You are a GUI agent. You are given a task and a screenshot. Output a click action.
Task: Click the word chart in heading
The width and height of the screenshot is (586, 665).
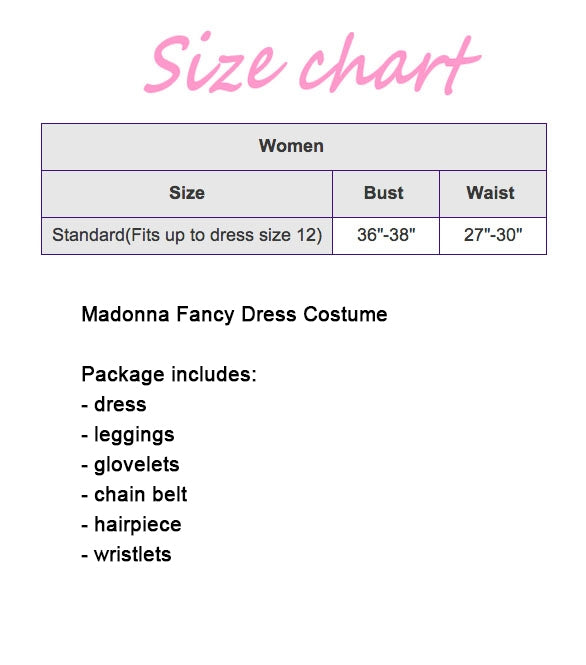coord(390,64)
